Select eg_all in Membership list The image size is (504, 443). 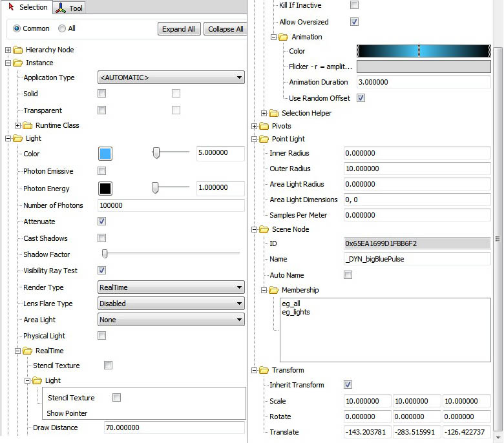coord(291,304)
